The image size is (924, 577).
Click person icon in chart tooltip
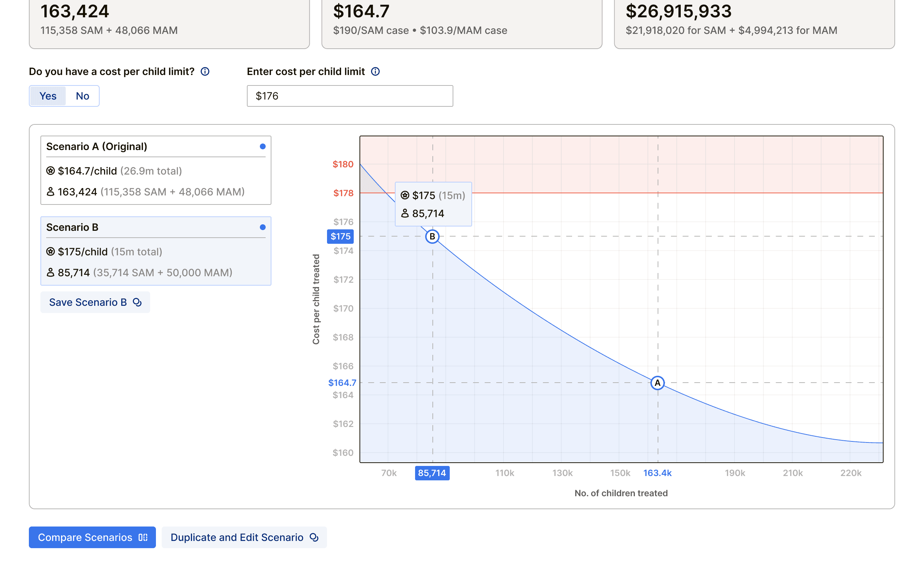click(x=405, y=213)
